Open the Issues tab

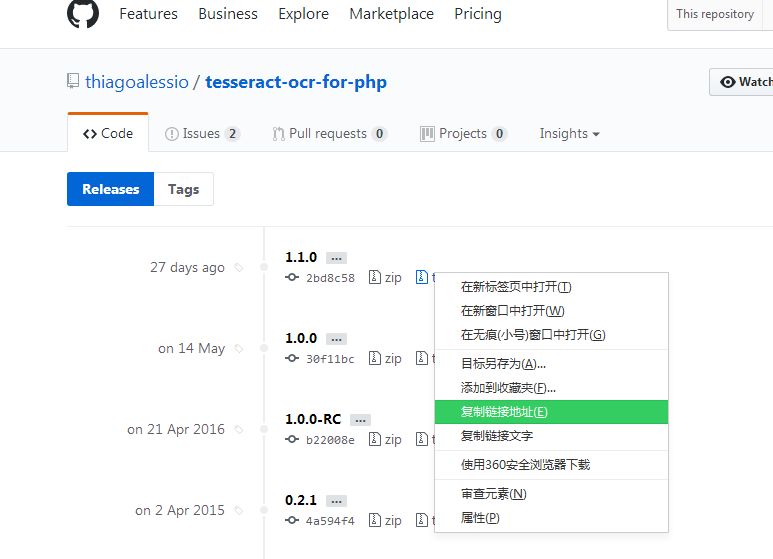click(202, 134)
